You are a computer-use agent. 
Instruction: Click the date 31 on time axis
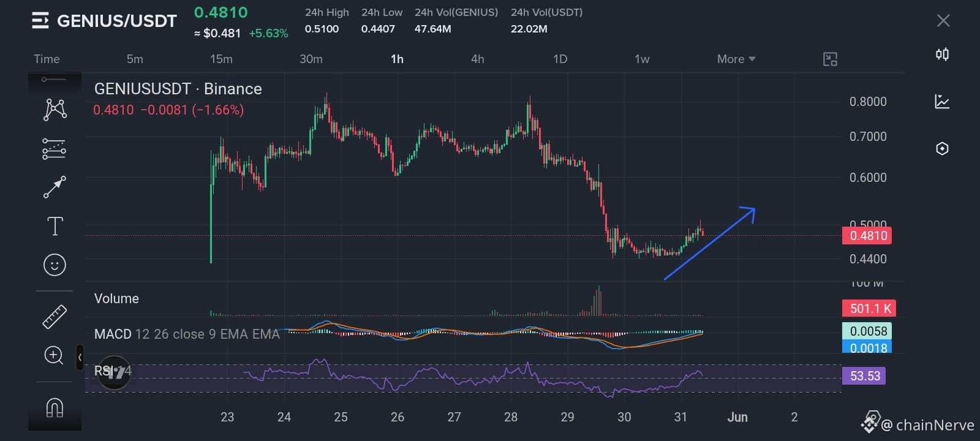pos(680,417)
